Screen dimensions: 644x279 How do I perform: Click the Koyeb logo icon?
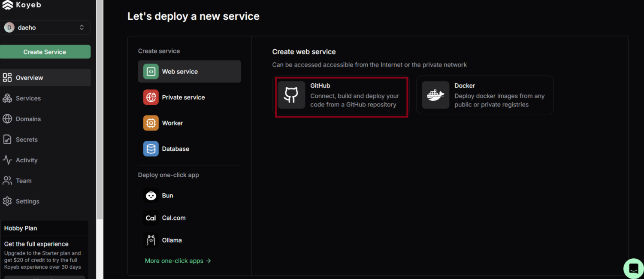tap(7, 5)
